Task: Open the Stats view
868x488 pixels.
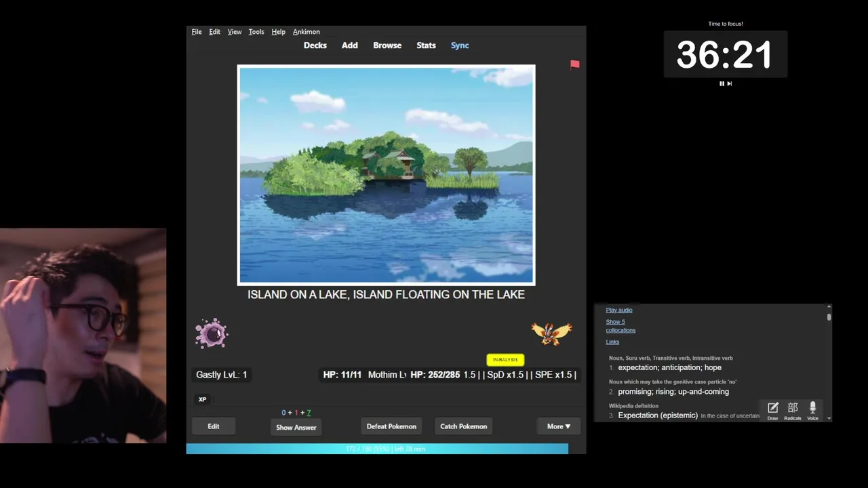Action: 426,45
